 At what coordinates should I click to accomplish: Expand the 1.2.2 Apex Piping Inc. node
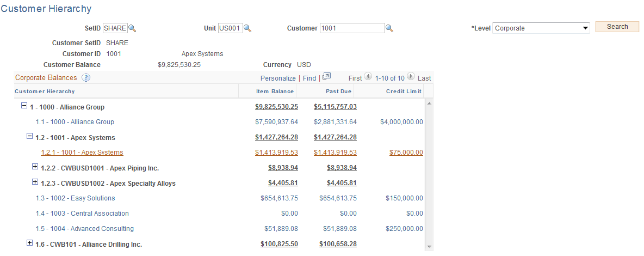35,167
